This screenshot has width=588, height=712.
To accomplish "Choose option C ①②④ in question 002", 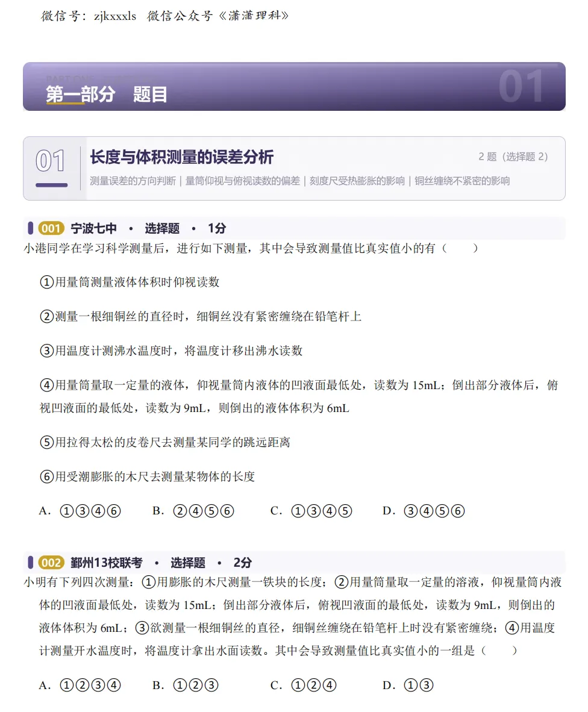I will pyautogui.click(x=303, y=685).
